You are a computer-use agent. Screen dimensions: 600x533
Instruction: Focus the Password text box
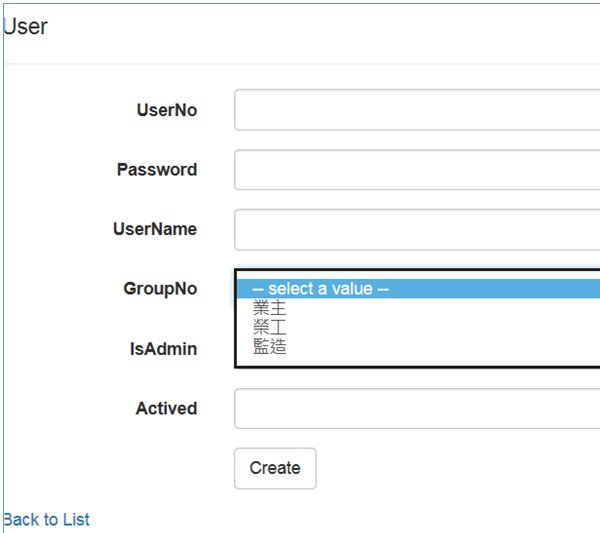pos(417,170)
